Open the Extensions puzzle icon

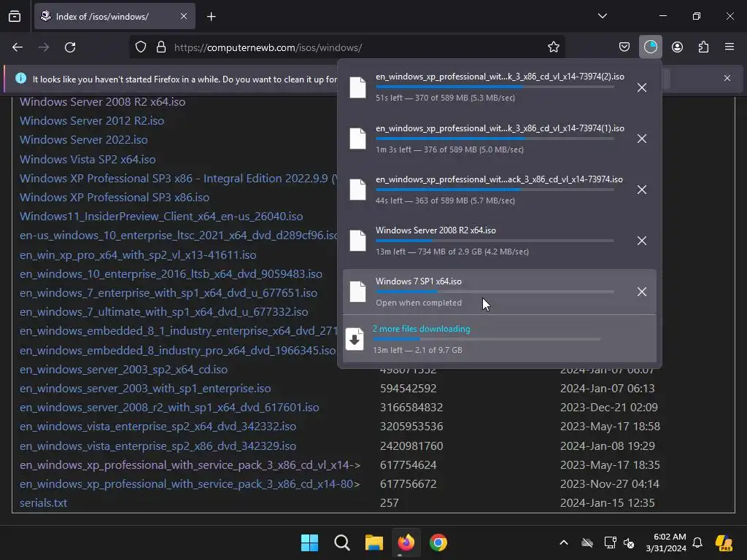[703, 47]
